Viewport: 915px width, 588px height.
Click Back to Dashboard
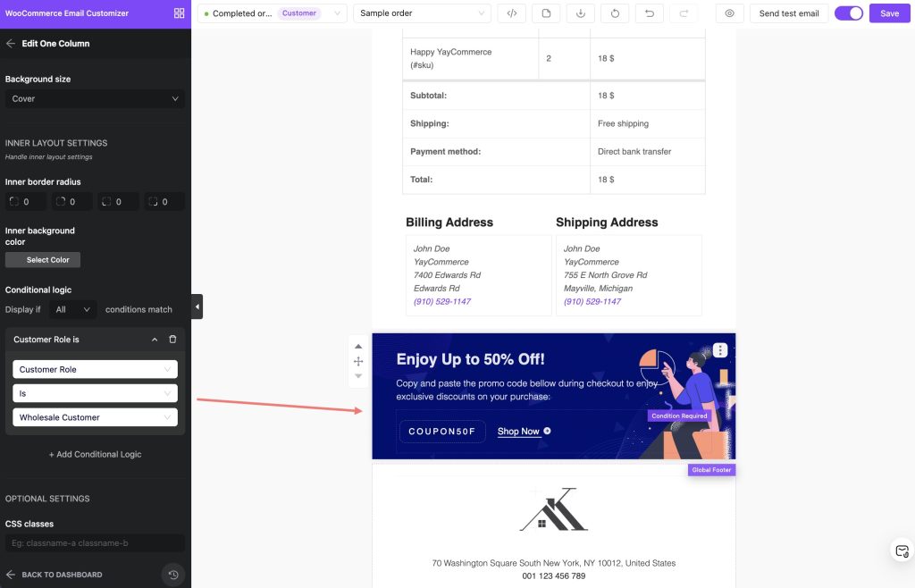tap(54, 575)
